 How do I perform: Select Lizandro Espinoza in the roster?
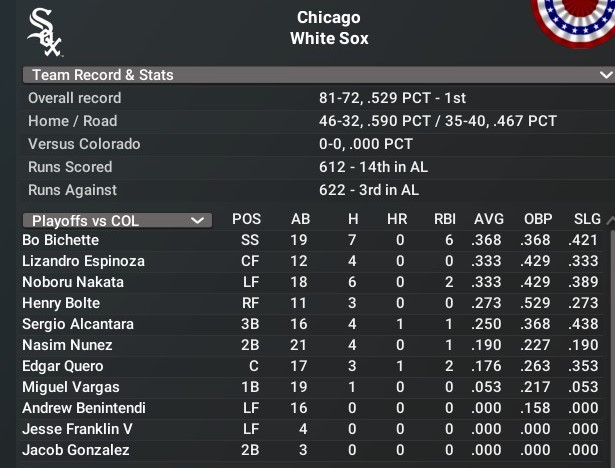(x=83, y=261)
